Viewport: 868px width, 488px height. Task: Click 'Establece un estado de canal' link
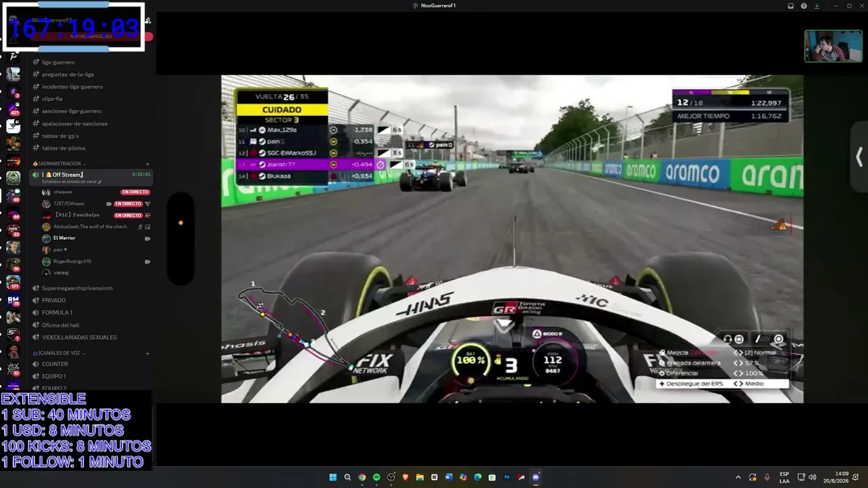(71, 182)
